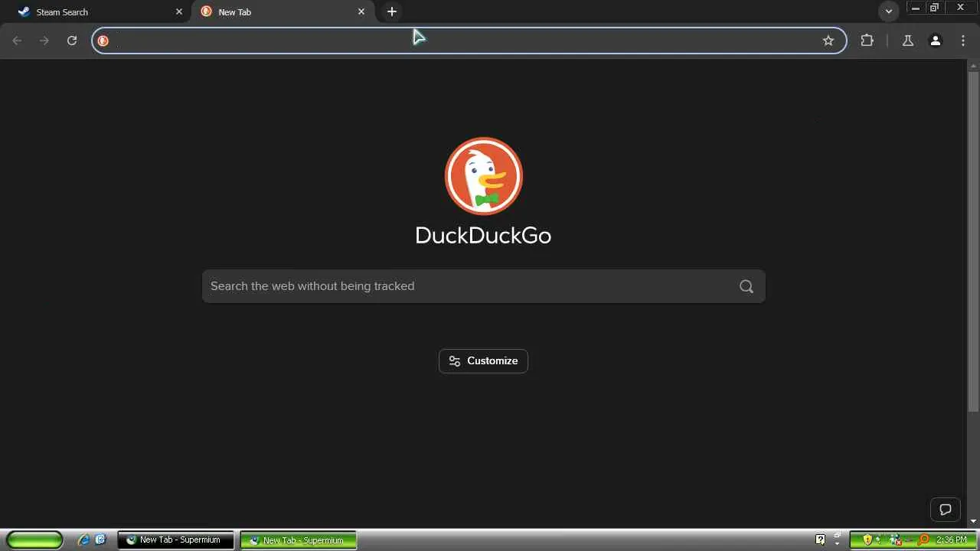Launch Internet Explorer from quick launch
980x551 pixels.
[x=83, y=540]
